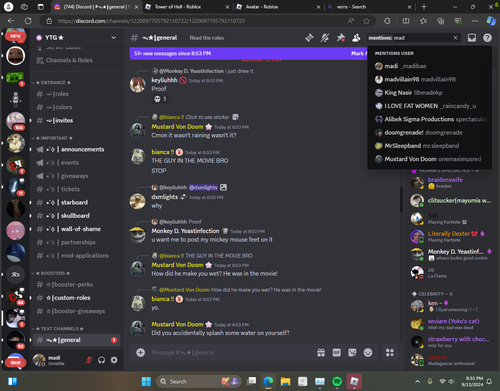500x391 pixels.
Task: Open braidenswife in member list
Action: tap(450, 182)
